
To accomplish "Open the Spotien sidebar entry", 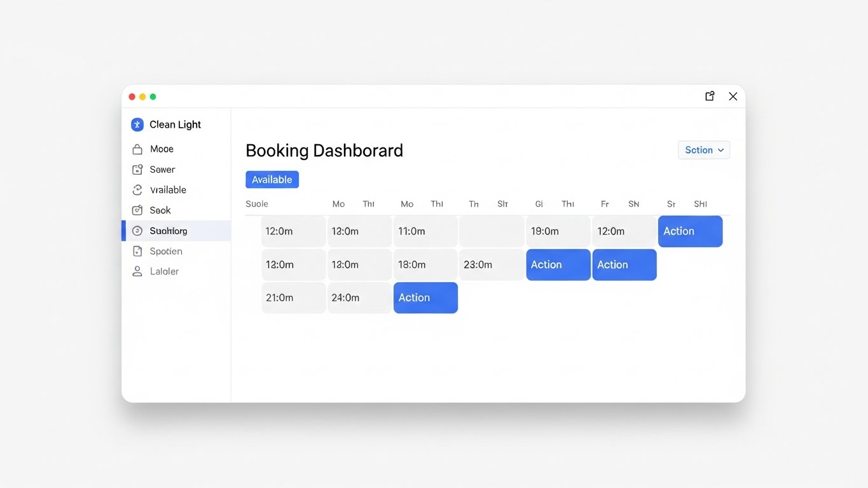I will (165, 251).
